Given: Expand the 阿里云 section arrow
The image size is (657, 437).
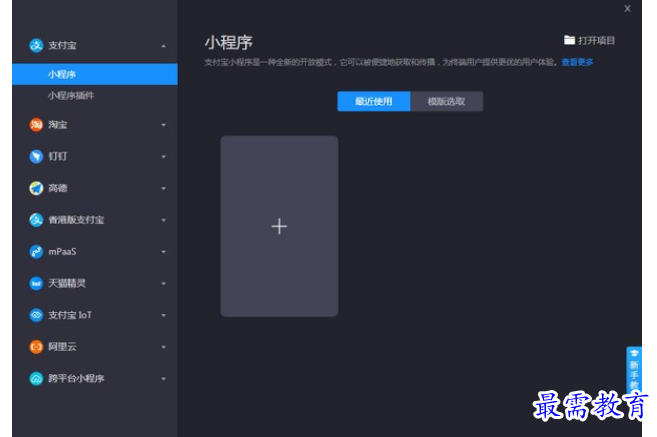Looking at the screenshot, I should [x=164, y=347].
